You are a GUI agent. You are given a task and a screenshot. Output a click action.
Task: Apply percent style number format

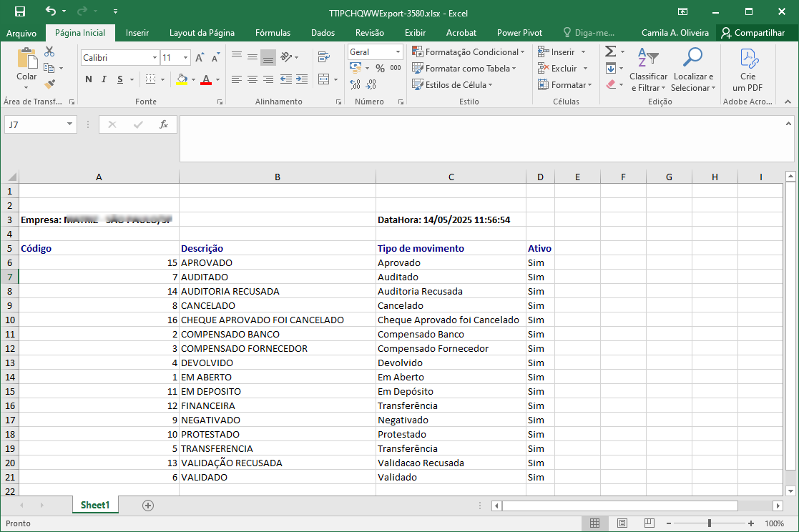click(380, 68)
